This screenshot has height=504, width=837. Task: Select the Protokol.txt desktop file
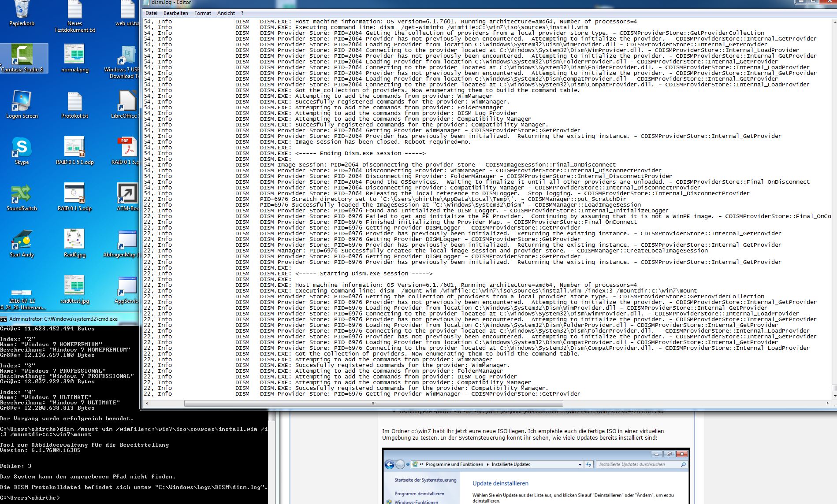(x=74, y=105)
